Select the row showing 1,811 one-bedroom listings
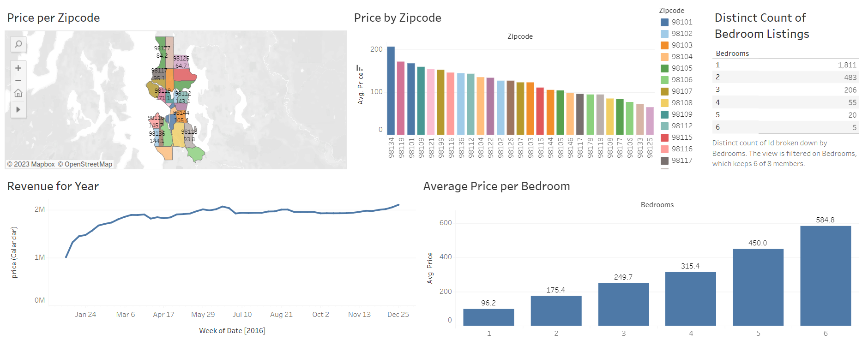The image size is (868, 340). coord(785,65)
